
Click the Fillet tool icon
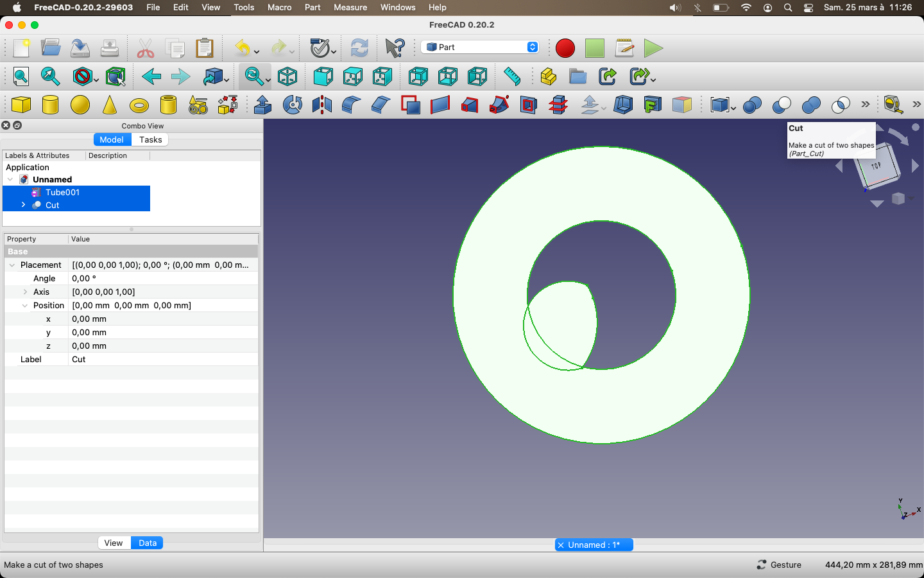[x=352, y=105]
